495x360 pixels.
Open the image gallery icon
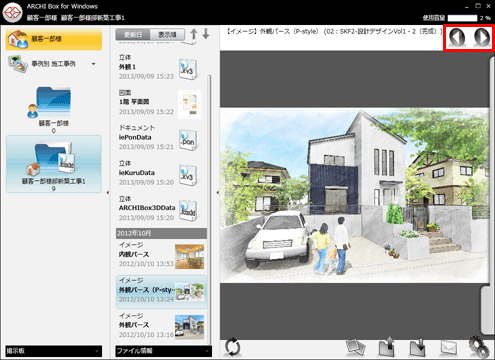356,347
